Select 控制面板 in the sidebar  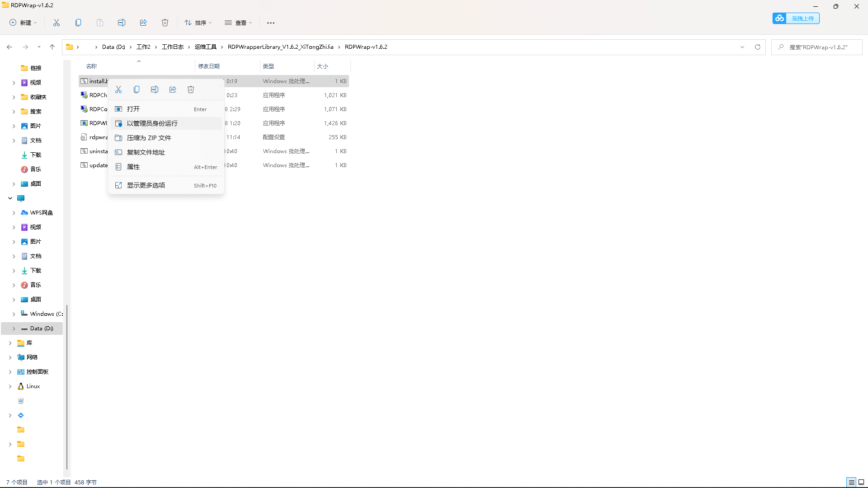pos(38,372)
